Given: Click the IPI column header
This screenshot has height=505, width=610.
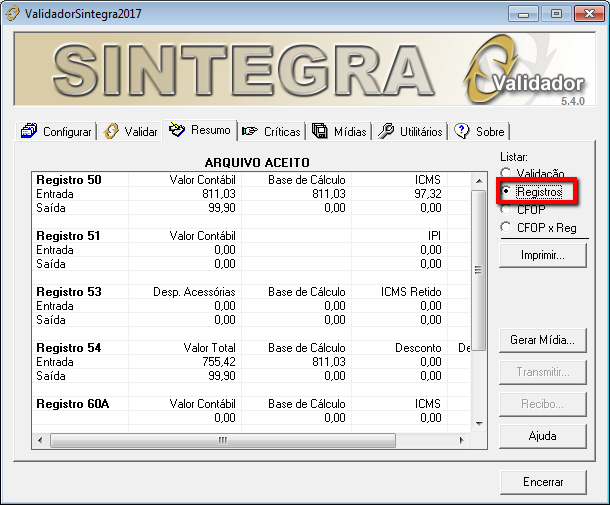Looking at the screenshot, I should click(435, 236).
